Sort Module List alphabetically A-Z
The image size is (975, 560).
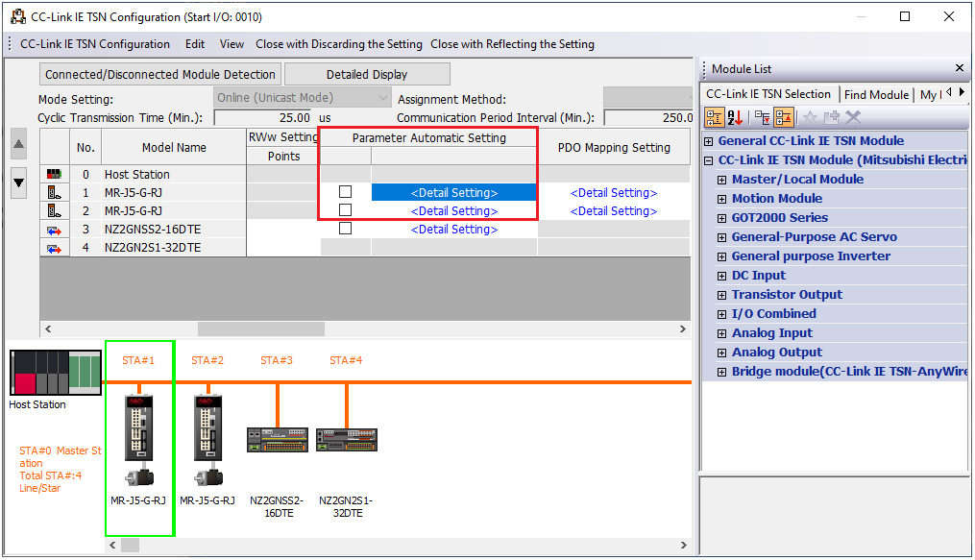(734, 117)
